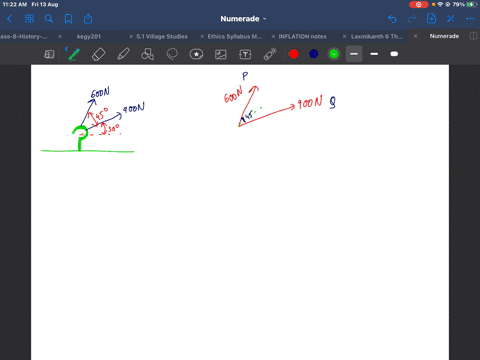Open the Elements sticker tool
The height and width of the screenshot is (360, 480).
click(x=196, y=54)
